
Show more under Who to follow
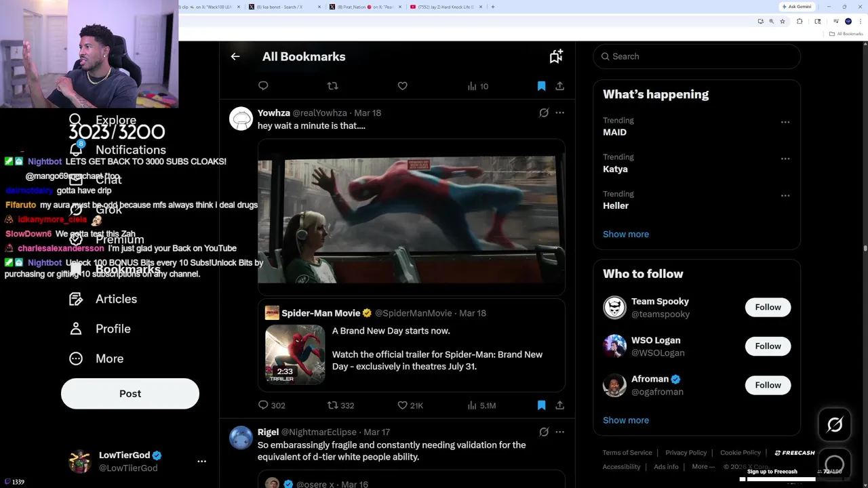(x=626, y=420)
